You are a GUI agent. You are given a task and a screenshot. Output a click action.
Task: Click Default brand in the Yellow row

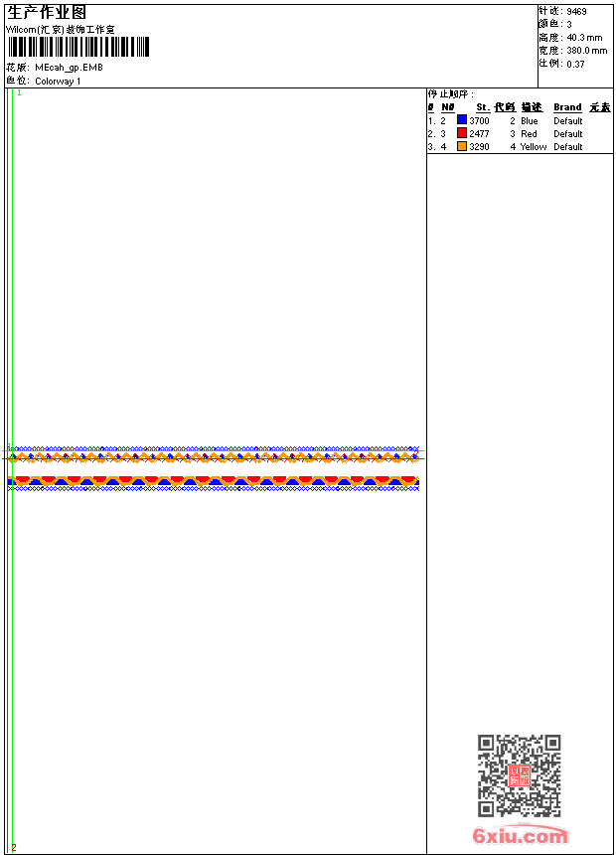pos(568,147)
